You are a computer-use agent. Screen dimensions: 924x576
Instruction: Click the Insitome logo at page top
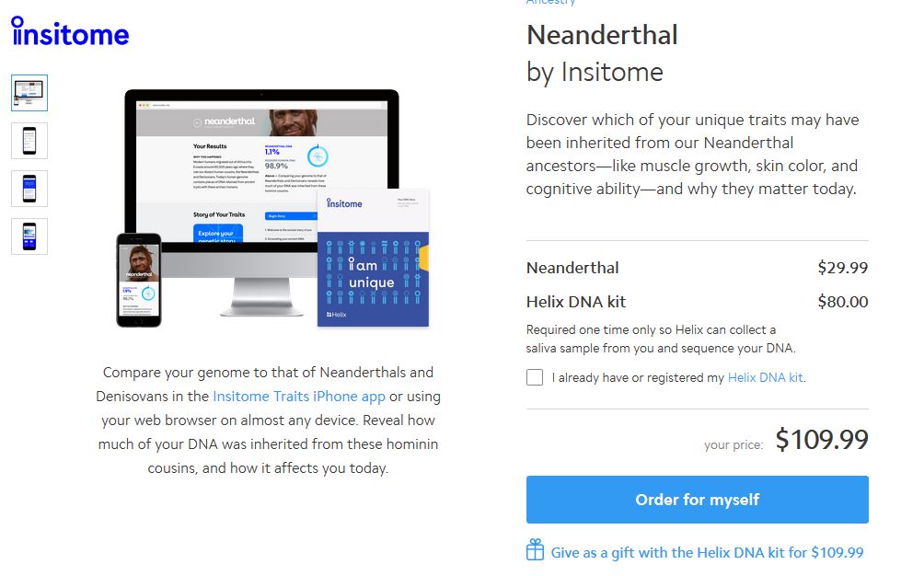pos(70,32)
